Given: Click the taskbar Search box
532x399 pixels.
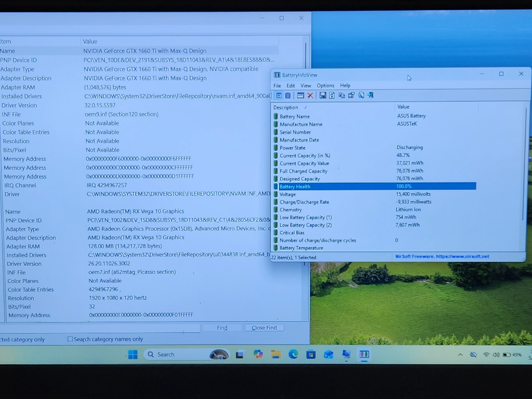Looking at the screenshot, I should (176, 354).
